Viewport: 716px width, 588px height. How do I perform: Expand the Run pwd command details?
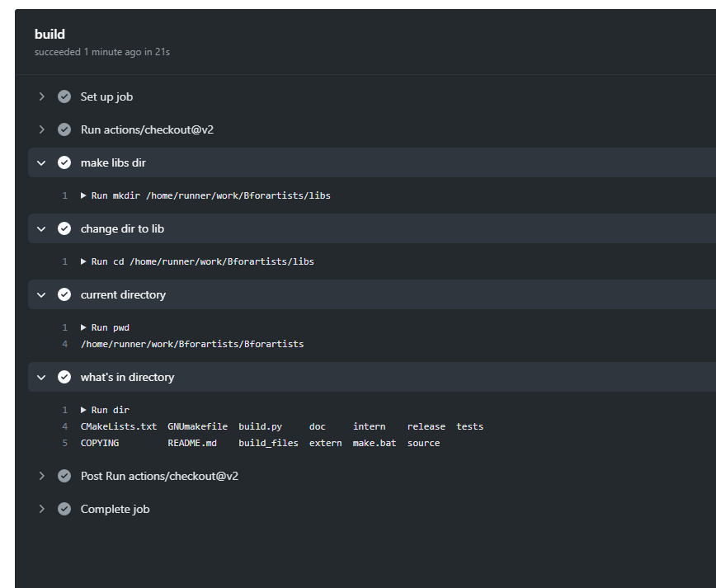pos(84,327)
